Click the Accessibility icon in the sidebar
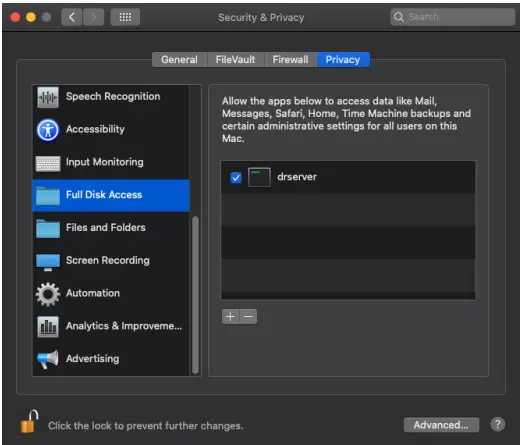This screenshot has width=523, height=445. [x=48, y=130]
